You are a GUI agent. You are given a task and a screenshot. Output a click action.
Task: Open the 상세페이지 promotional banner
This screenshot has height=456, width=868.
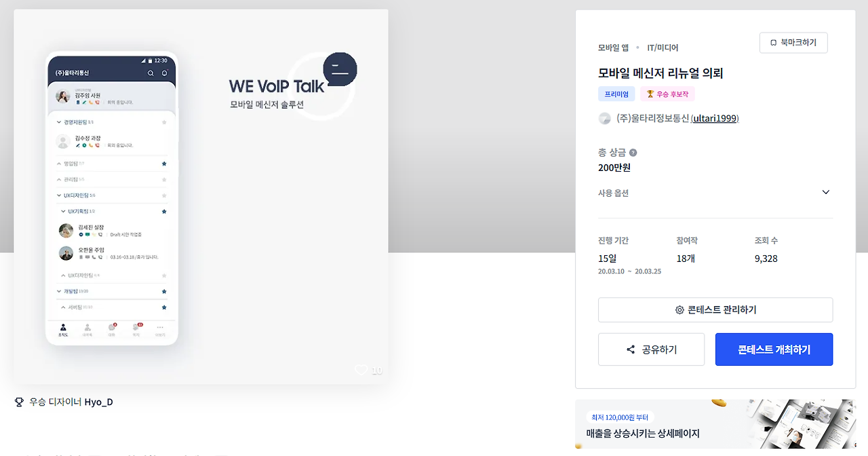pyautogui.click(x=715, y=424)
